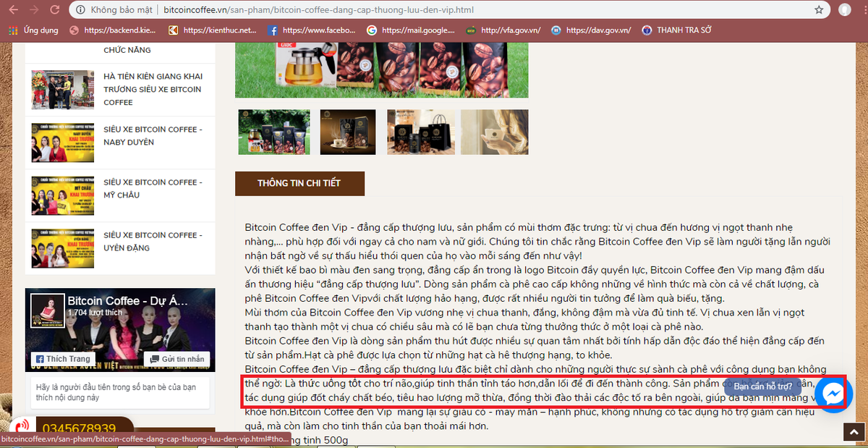
Task: Select the first product gallery thumbnail
Action: pyautogui.click(x=274, y=132)
